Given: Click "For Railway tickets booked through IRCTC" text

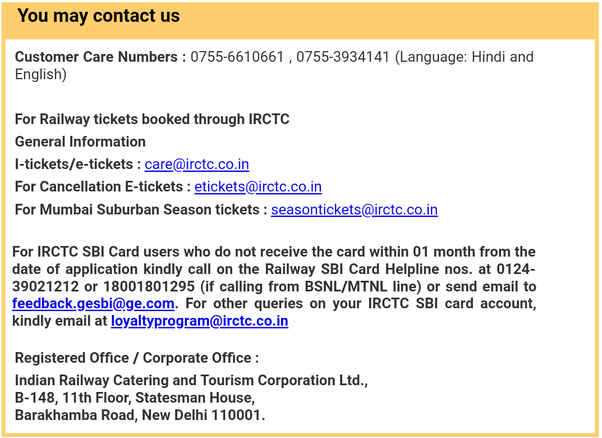Looking at the screenshot, I should click(152, 119).
